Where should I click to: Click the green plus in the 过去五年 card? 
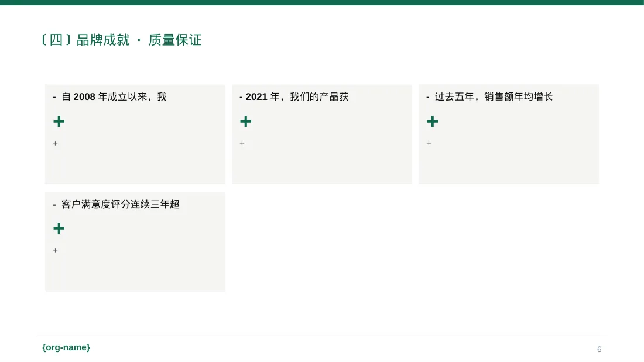point(433,122)
